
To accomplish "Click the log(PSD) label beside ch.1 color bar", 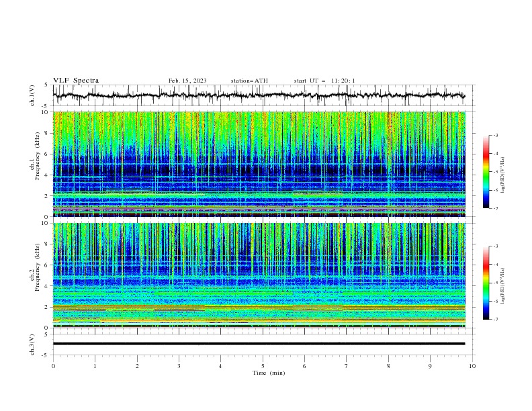I will [x=504, y=175].
